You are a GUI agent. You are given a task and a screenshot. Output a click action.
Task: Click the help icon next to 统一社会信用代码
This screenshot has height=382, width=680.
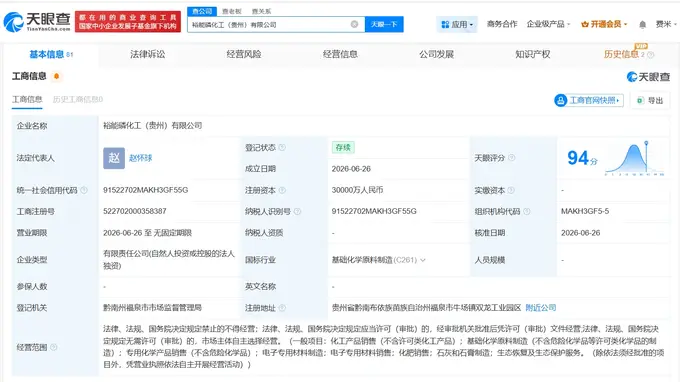[84, 190]
